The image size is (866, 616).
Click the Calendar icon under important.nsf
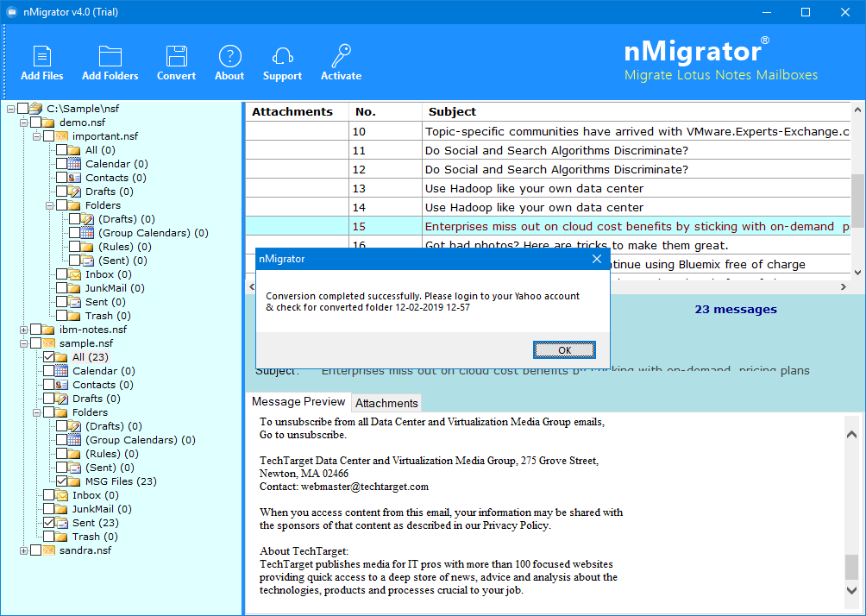[x=74, y=164]
